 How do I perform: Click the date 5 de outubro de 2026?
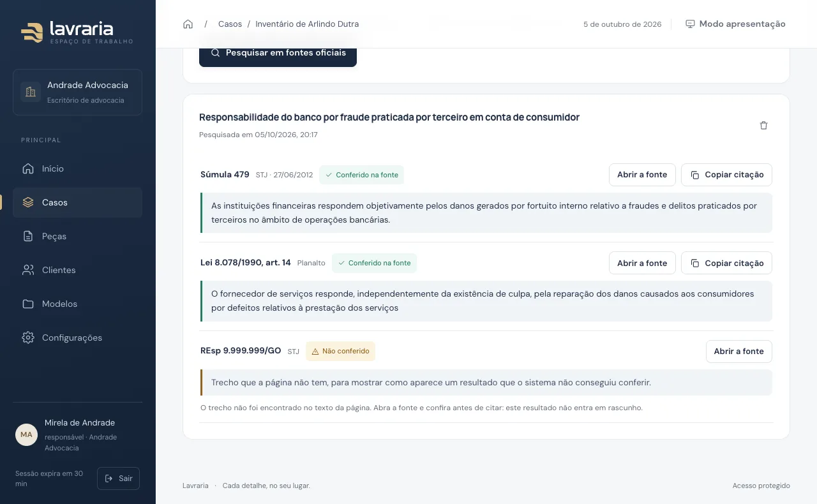(x=622, y=24)
